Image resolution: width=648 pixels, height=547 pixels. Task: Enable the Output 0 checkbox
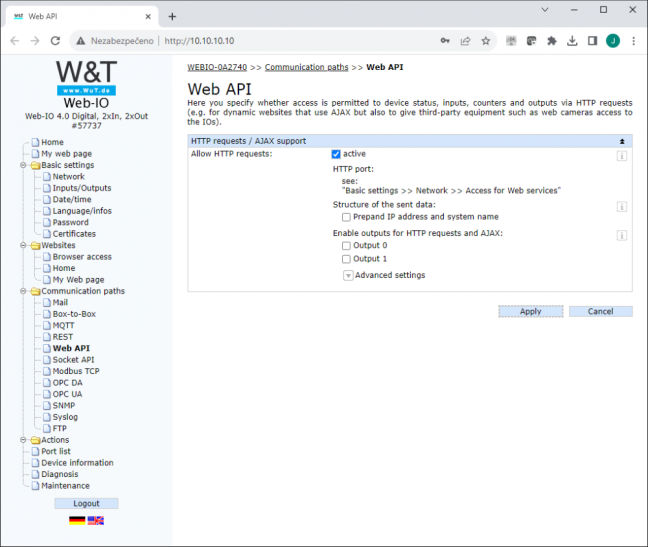click(346, 246)
